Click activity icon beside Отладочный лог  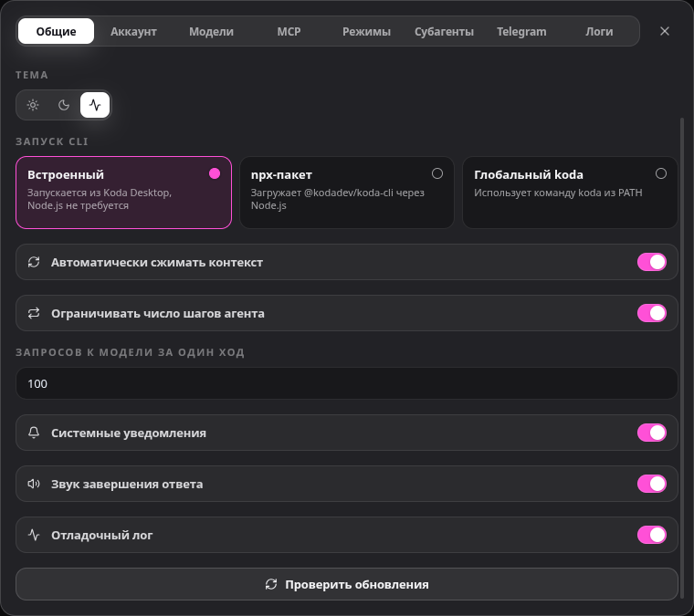pyautogui.click(x=34, y=535)
